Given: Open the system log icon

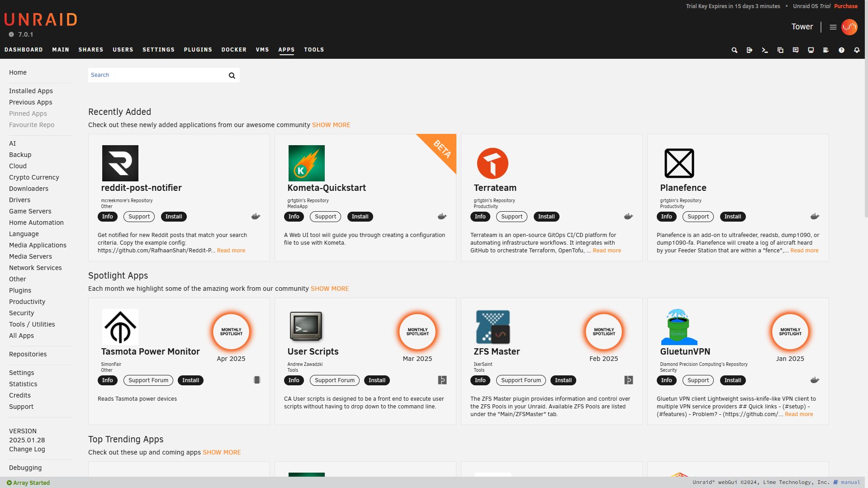Looking at the screenshot, I should [x=826, y=50].
